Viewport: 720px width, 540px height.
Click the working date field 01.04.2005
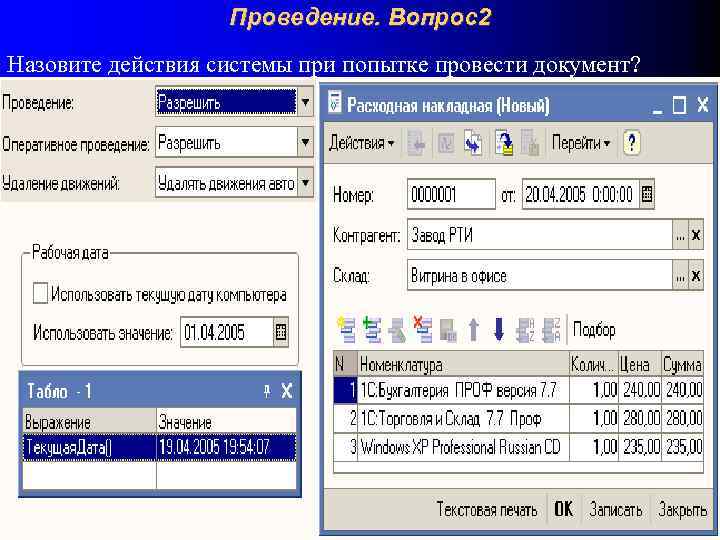pos(227,332)
